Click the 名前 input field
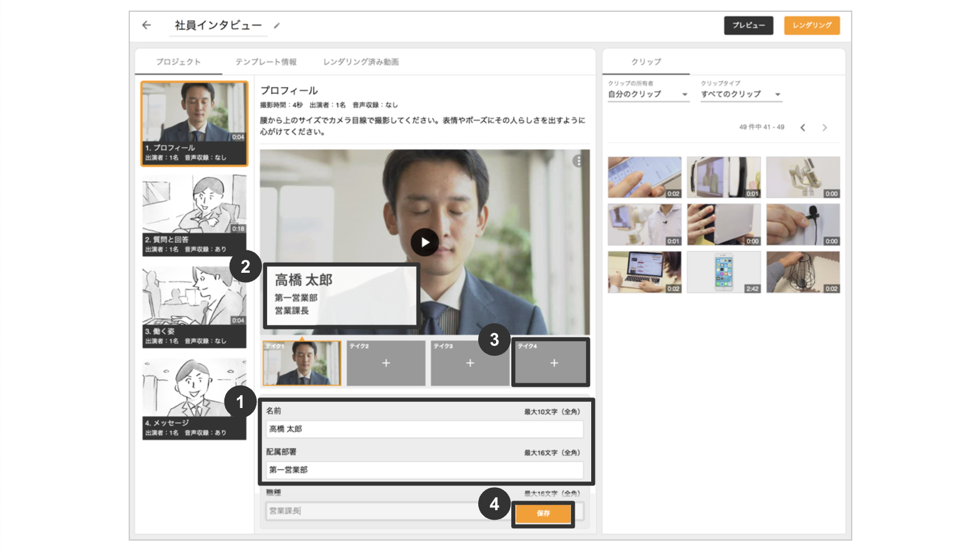The image size is (980, 550). click(424, 429)
